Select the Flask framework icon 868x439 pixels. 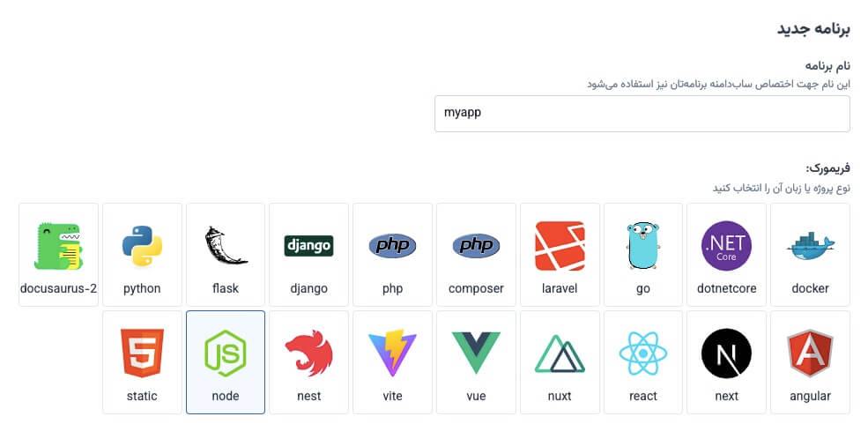pyautogui.click(x=226, y=246)
